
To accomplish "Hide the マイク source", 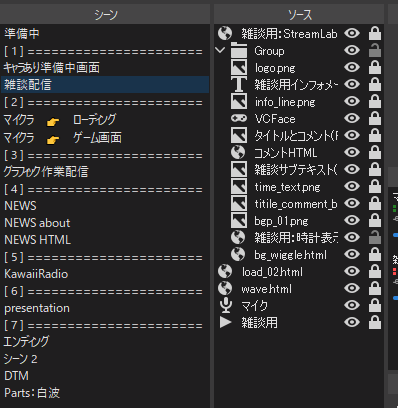I will point(352,305).
